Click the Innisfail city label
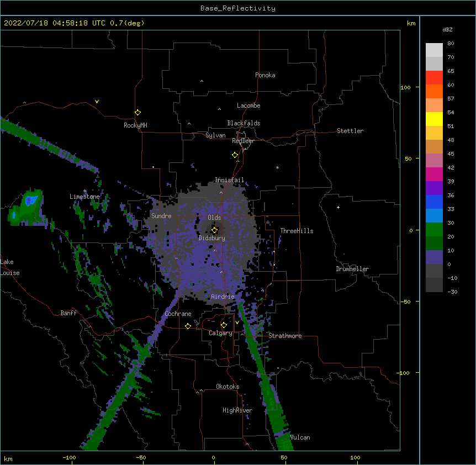This screenshot has width=476, height=465. pyautogui.click(x=230, y=180)
